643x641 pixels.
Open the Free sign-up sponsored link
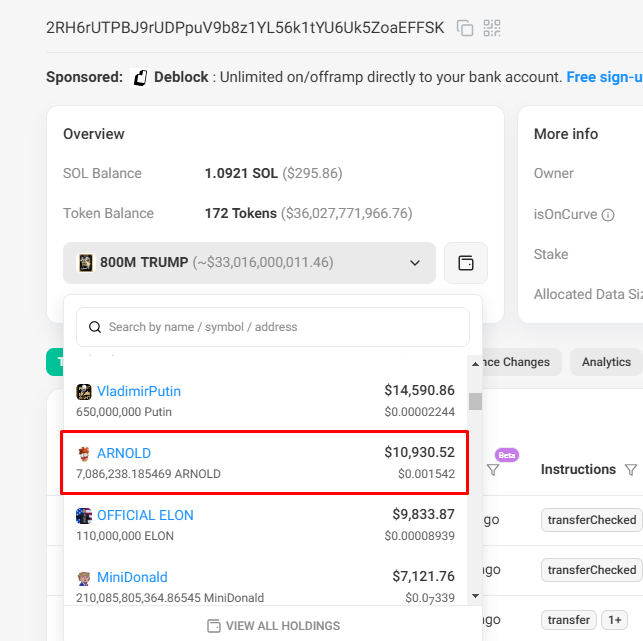pos(604,77)
